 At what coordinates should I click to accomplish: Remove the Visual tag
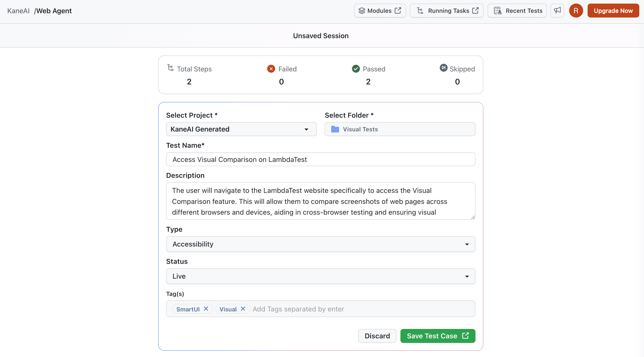[x=243, y=309]
